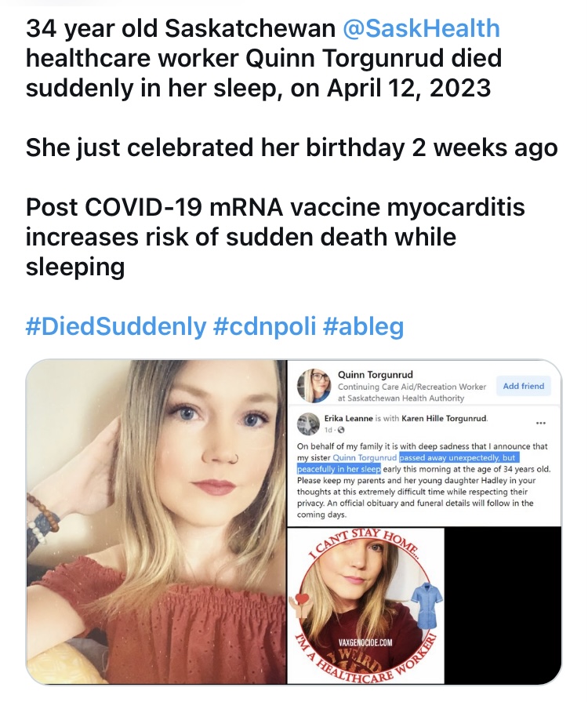Open the circular healthcare worker badge image
The height and width of the screenshot is (702, 588).
pos(365,606)
